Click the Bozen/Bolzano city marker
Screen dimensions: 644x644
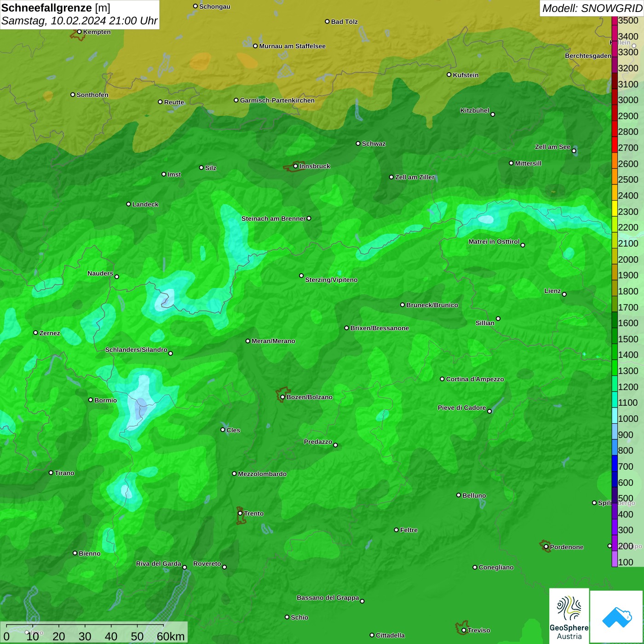pos(282,397)
